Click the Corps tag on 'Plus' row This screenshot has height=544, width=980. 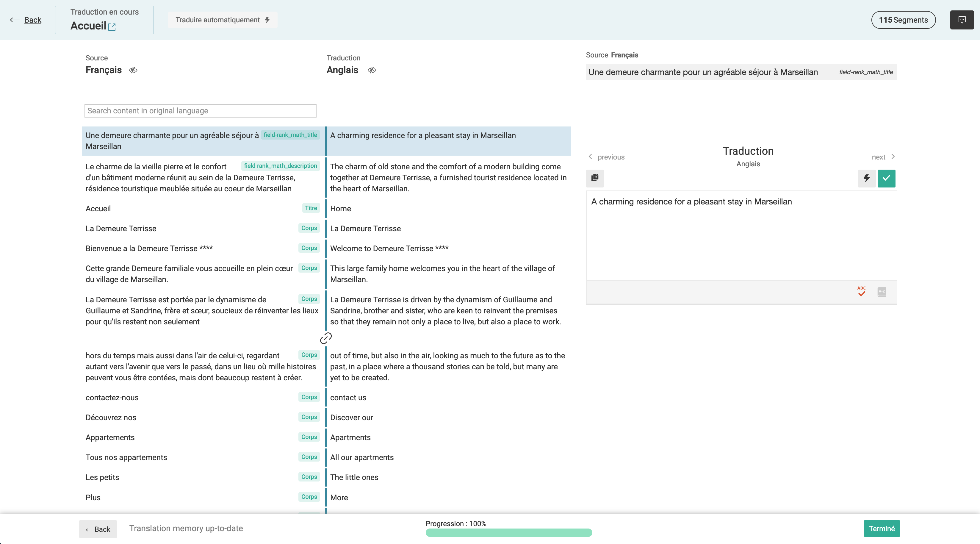point(309,497)
